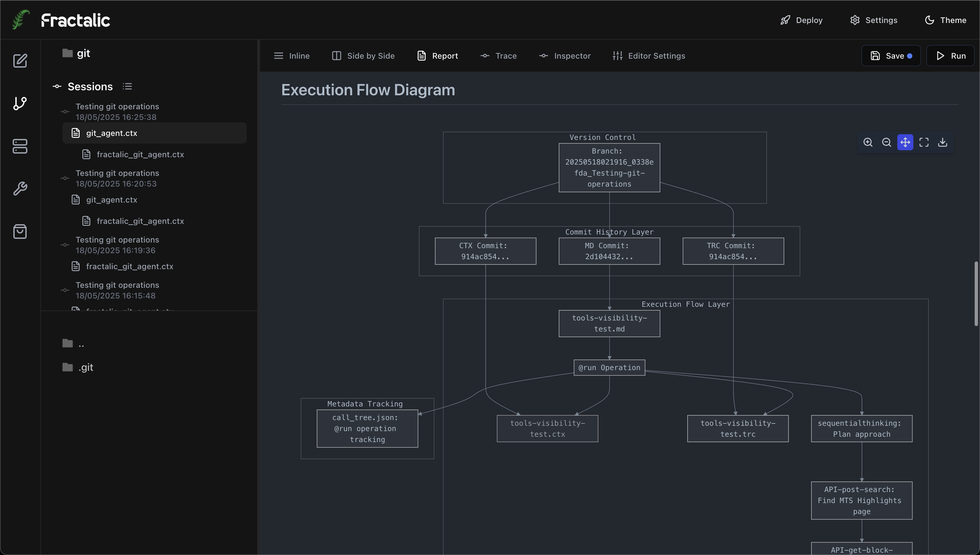Click the report vertical scrollbar

(x=976, y=293)
